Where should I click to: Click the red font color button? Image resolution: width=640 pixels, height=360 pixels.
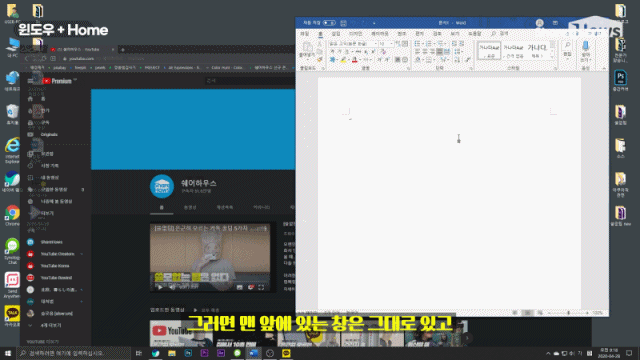[355, 60]
